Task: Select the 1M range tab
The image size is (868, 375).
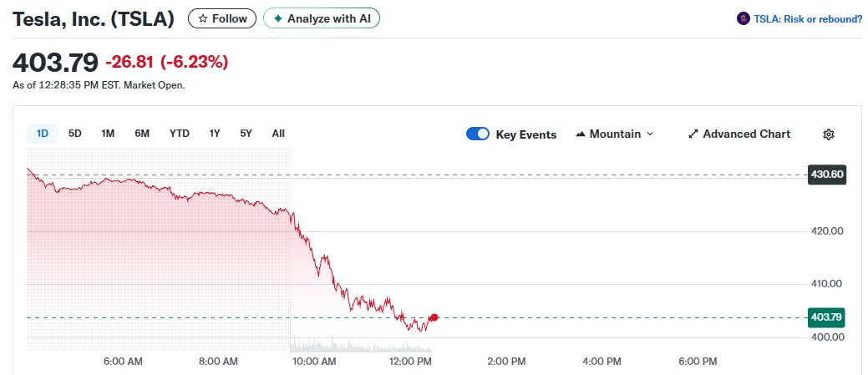Action: click(x=108, y=134)
